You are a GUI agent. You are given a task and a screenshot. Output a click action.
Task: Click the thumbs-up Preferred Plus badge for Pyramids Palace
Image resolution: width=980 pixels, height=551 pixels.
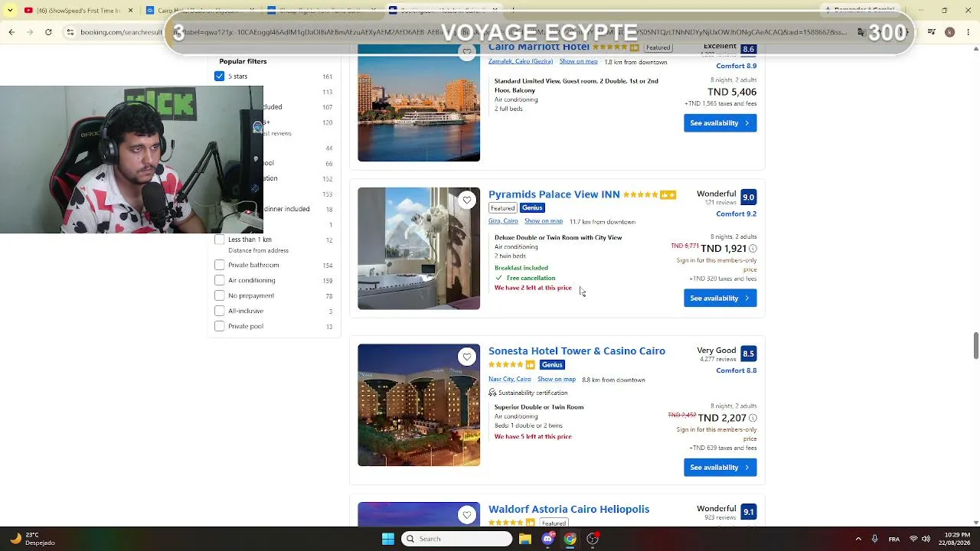tap(668, 195)
